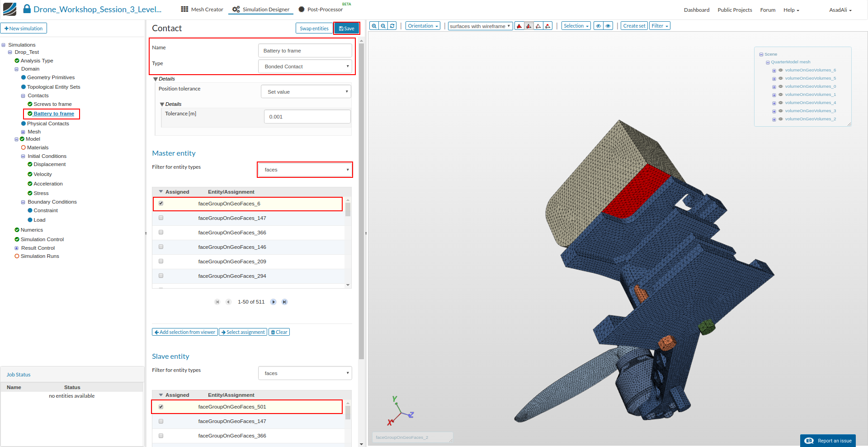
Task: Click the show all eye icon
Action: pyautogui.click(x=609, y=26)
